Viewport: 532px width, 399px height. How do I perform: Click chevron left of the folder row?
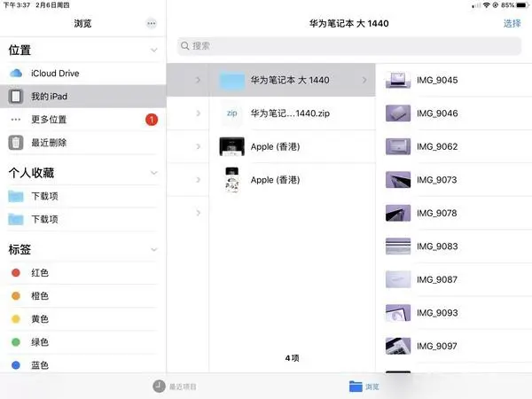(198, 80)
